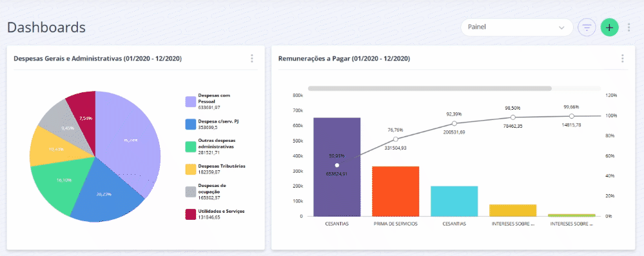Click Outras despesas administrativas legend swatch

190,146
